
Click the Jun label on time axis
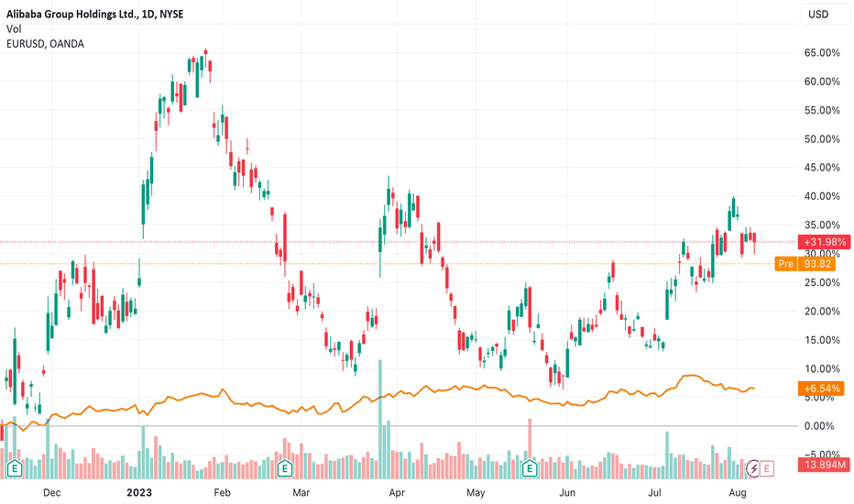(x=567, y=493)
